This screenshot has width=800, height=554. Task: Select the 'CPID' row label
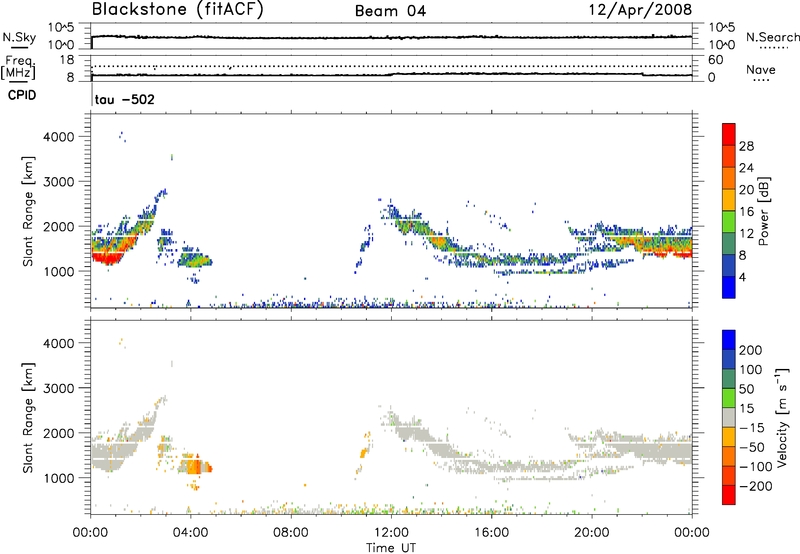[x=22, y=95]
